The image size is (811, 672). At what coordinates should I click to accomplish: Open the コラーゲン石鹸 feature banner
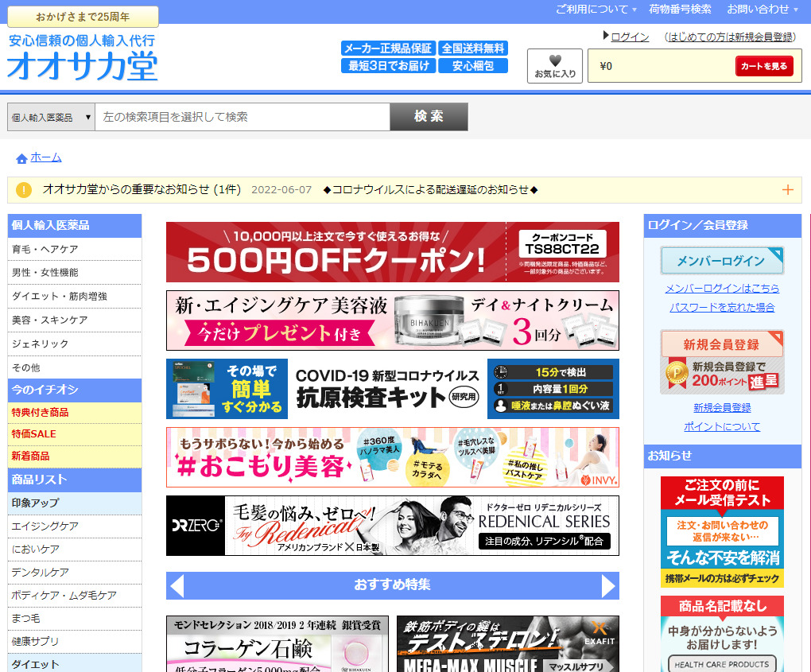point(277,644)
